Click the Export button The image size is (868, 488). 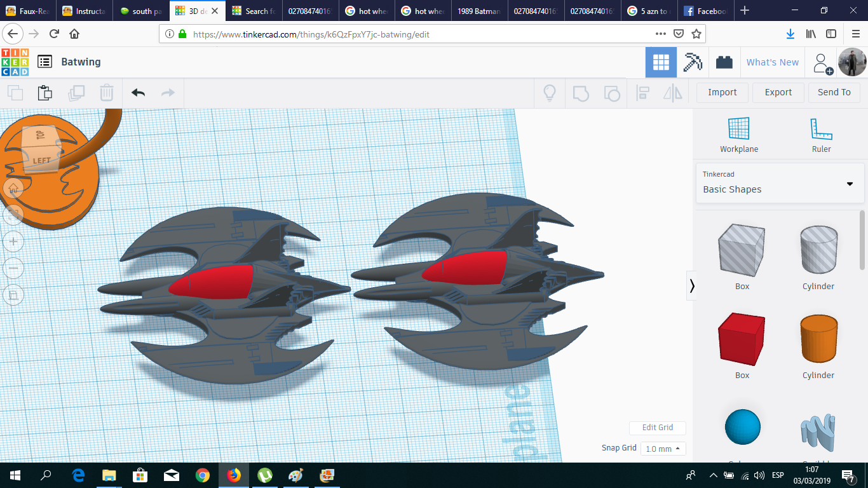point(778,92)
